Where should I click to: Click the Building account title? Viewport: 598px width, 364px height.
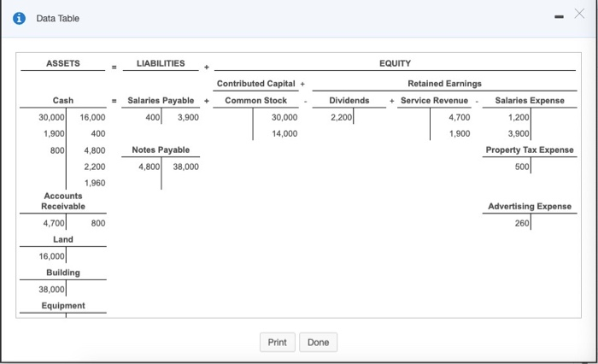coord(63,273)
